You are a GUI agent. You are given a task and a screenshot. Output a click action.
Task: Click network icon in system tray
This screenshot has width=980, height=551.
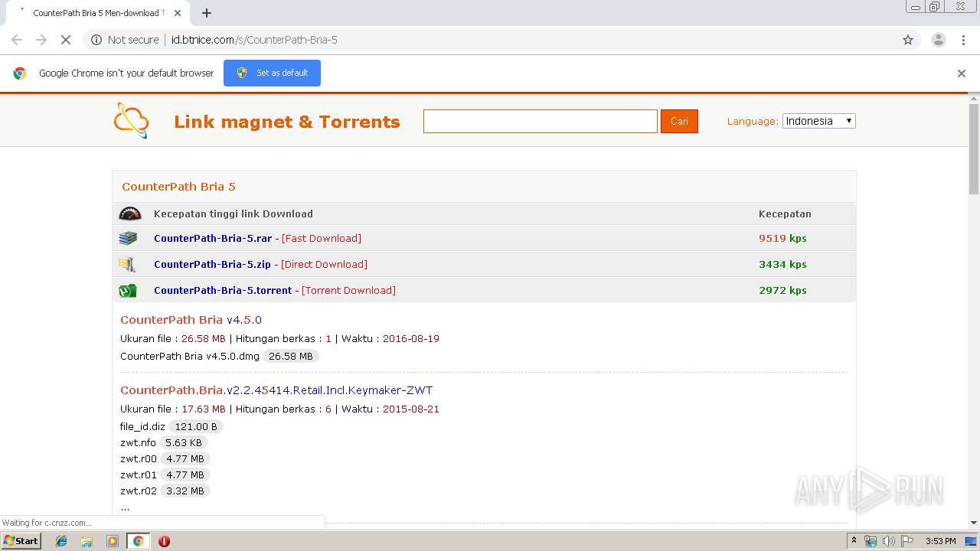871,541
